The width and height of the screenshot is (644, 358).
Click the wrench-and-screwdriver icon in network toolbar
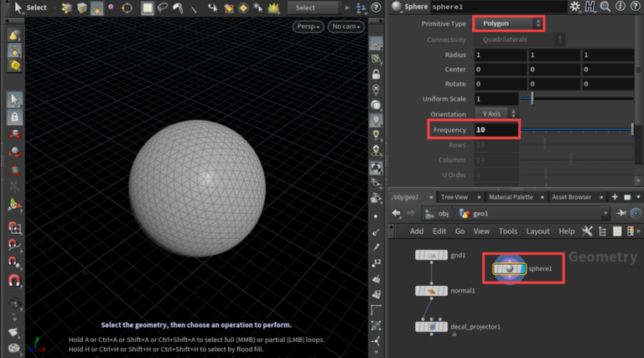click(x=587, y=231)
